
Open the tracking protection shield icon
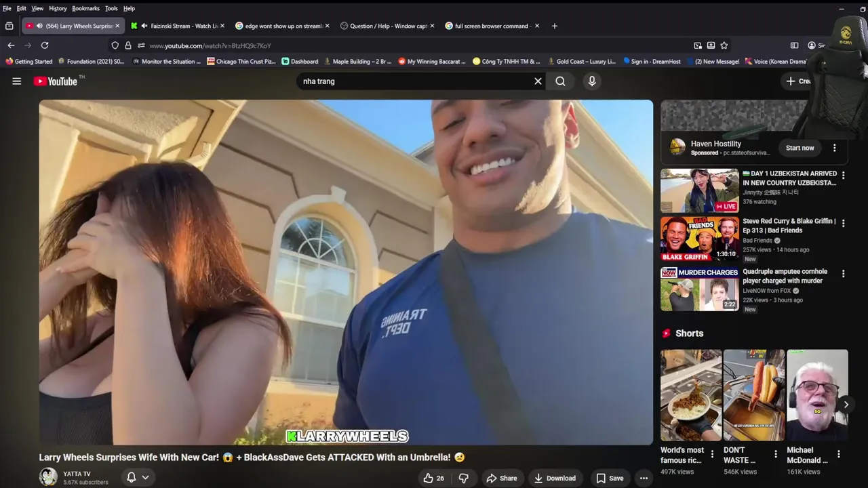coord(115,45)
